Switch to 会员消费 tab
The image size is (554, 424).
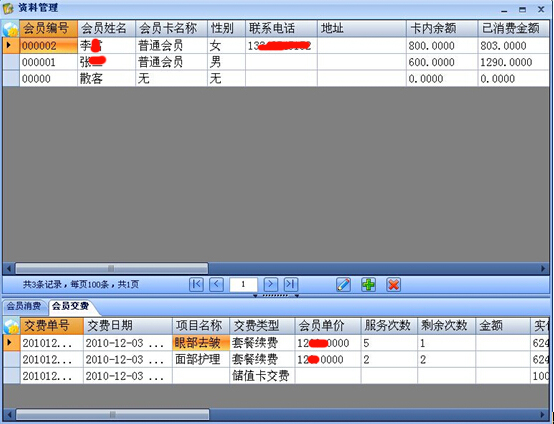click(x=24, y=306)
